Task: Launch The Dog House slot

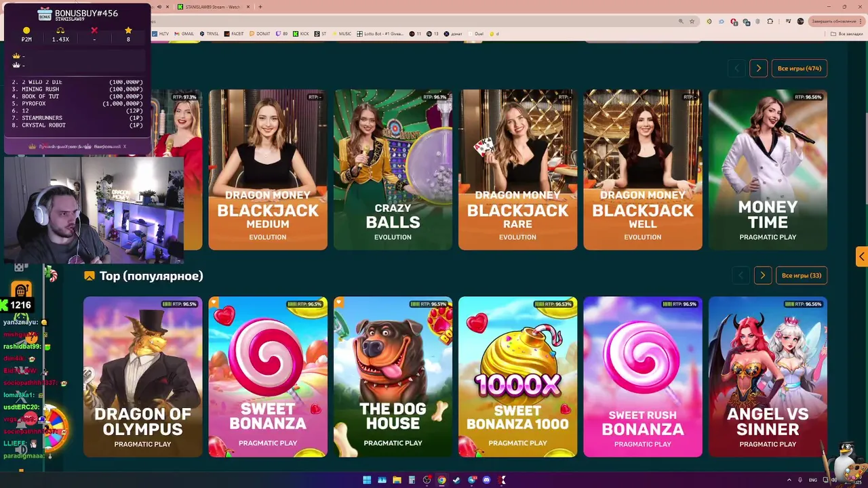Action: pyautogui.click(x=393, y=377)
